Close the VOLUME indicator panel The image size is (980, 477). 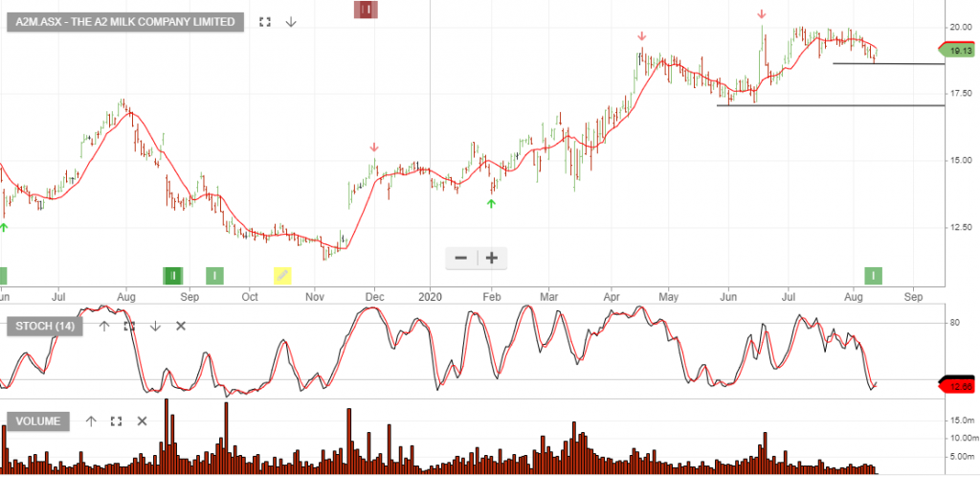(142, 421)
